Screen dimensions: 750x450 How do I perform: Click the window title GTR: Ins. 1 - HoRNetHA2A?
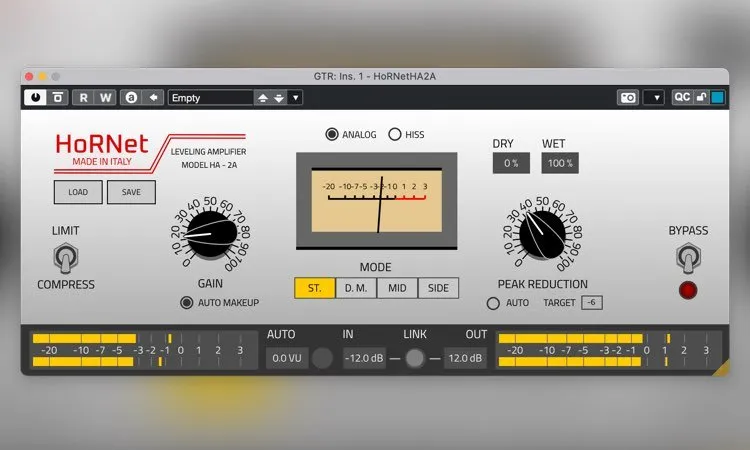point(375,76)
